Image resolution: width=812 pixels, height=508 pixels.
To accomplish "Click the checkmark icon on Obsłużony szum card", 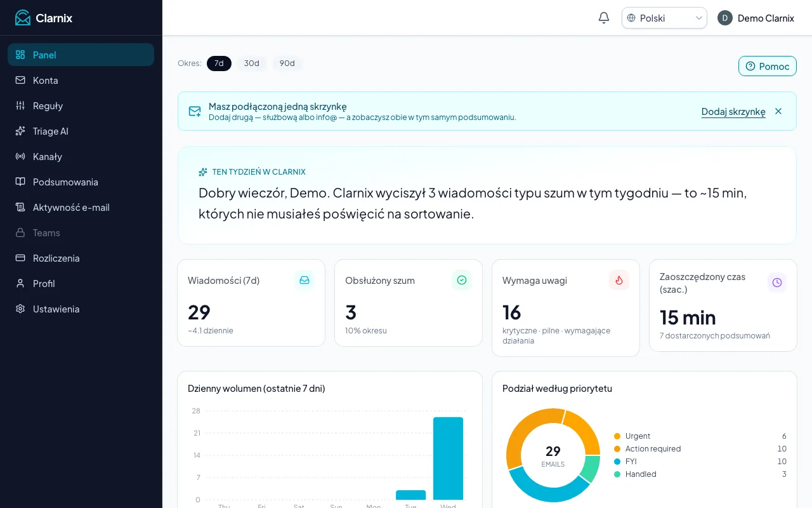I will (462, 280).
